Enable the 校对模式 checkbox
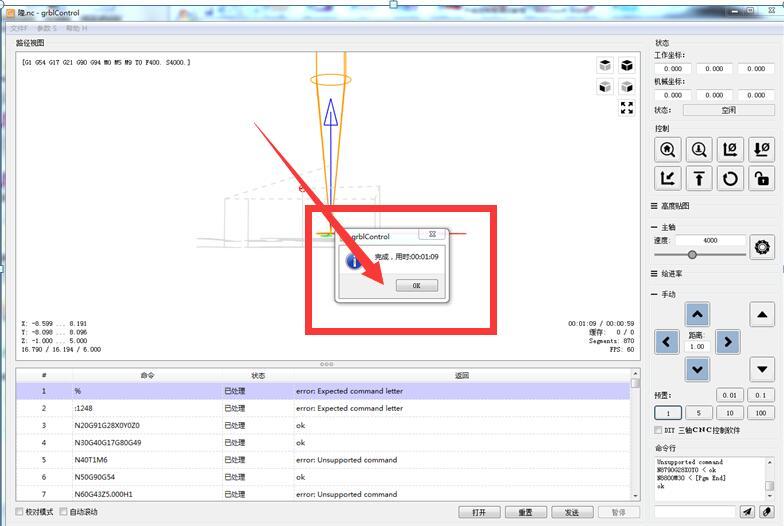The image size is (784, 526). 20,512
